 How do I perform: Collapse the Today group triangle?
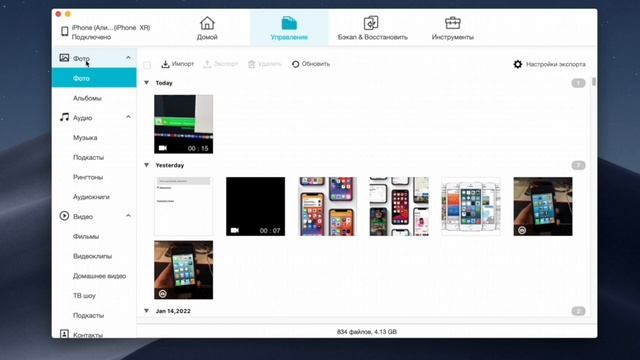click(x=147, y=82)
